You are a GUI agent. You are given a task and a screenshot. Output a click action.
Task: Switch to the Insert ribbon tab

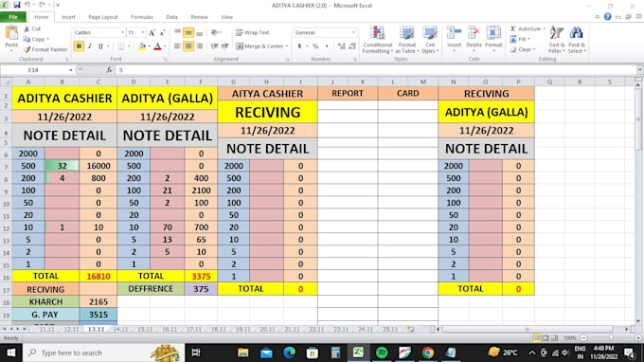(x=68, y=17)
